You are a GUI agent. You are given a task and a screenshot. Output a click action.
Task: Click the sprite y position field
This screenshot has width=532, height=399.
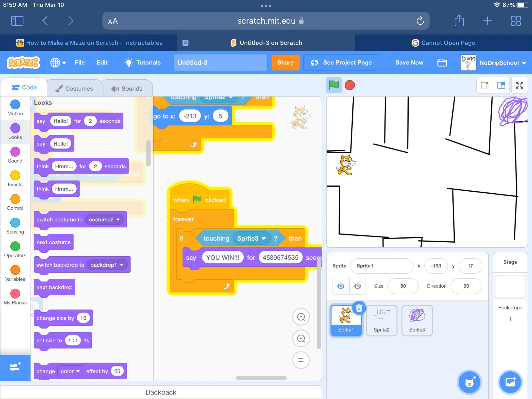click(x=470, y=266)
